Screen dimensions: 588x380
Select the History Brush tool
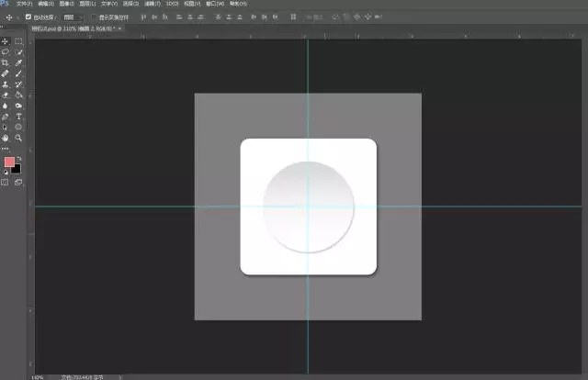(x=18, y=84)
